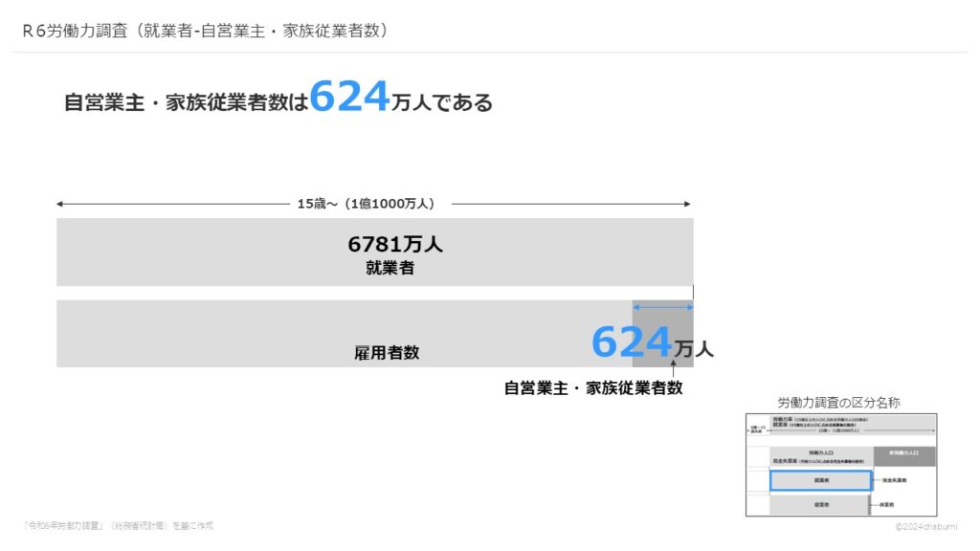Click the left arrowhead of the 15歳～ range line

tap(60, 204)
